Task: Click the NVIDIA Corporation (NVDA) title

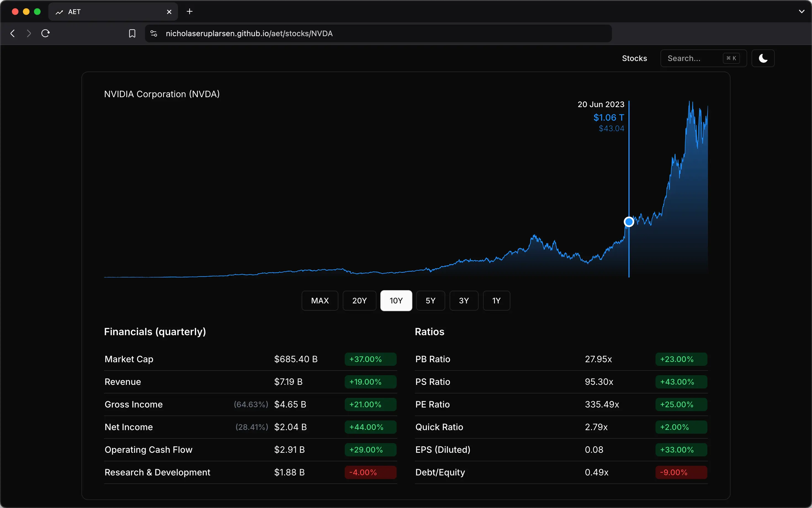Action: tap(162, 94)
